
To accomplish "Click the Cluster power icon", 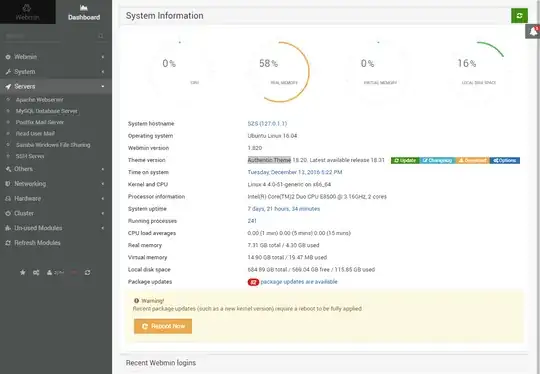I will tap(8, 214).
